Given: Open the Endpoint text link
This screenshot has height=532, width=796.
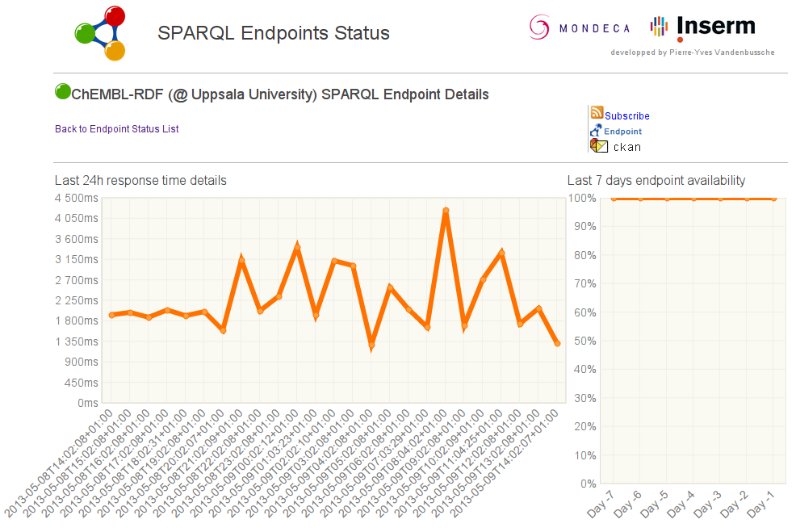Looking at the screenshot, I should (x=623, y=131).
